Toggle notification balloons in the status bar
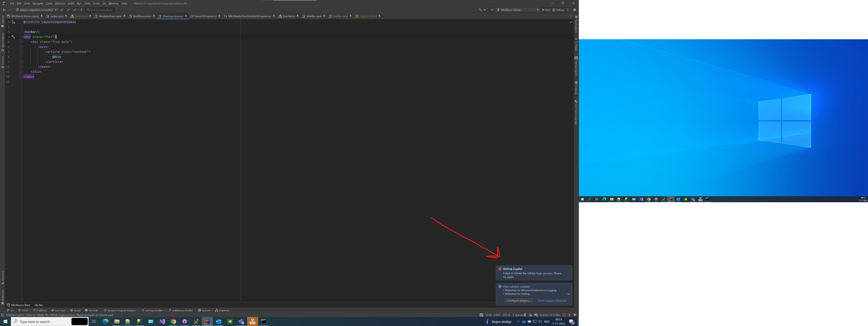The width and height of the screenshot is (868, 326). tap(481, 315)
